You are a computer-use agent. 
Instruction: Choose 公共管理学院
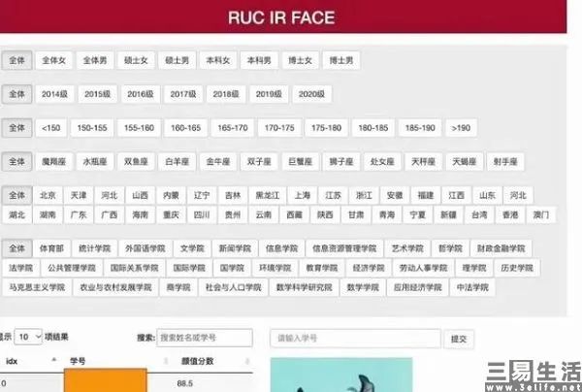click(x=72, y=268)
